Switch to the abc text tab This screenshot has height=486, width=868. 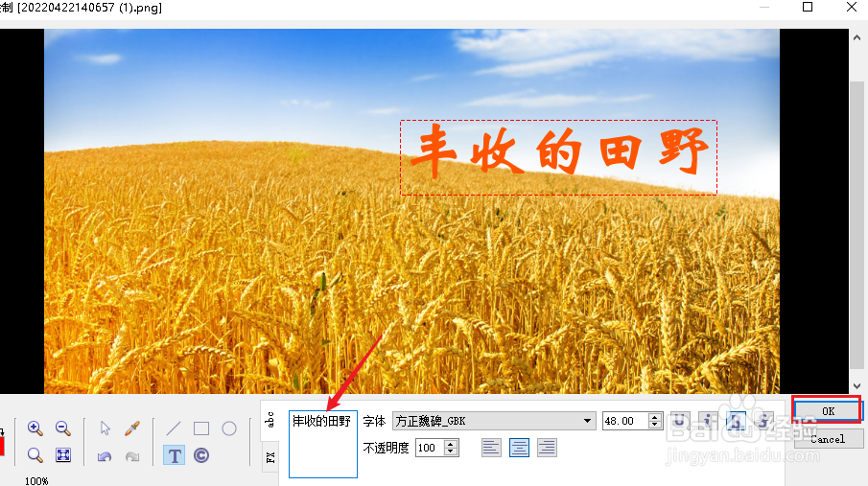(270, 420)
